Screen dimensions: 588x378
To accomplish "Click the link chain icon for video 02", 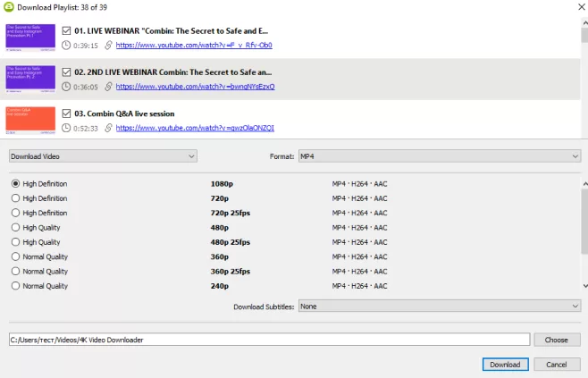I will 108,87.
